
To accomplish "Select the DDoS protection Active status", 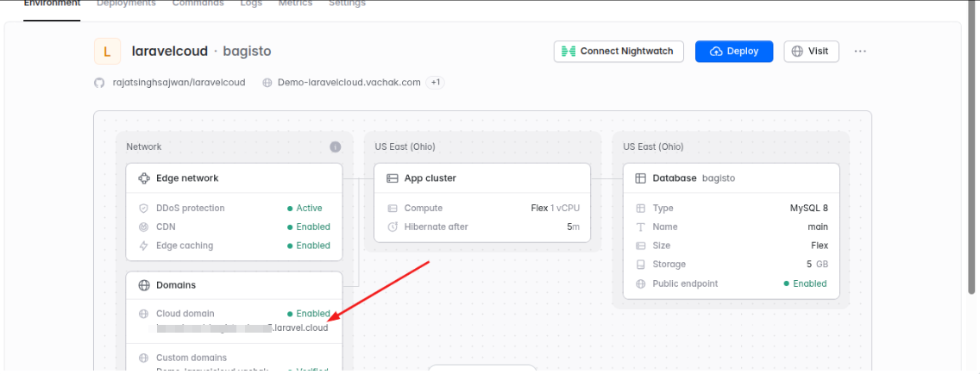I will pos(305,208).
